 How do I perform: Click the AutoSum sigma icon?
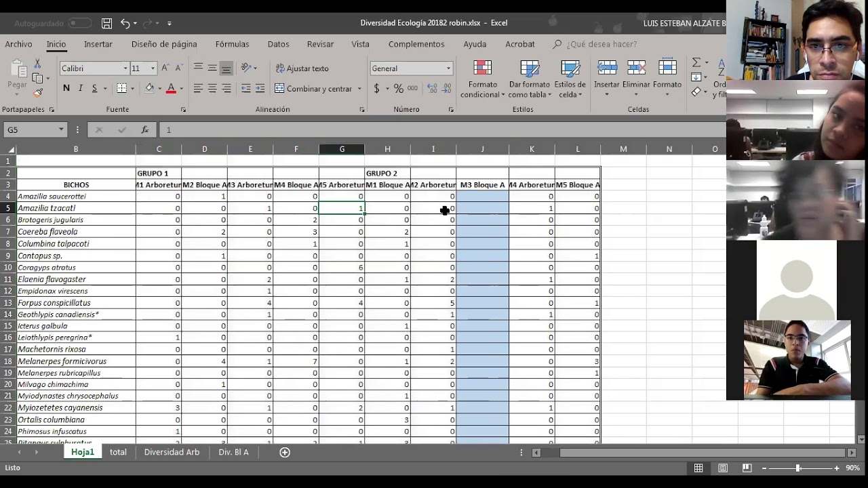pos(696,62)
